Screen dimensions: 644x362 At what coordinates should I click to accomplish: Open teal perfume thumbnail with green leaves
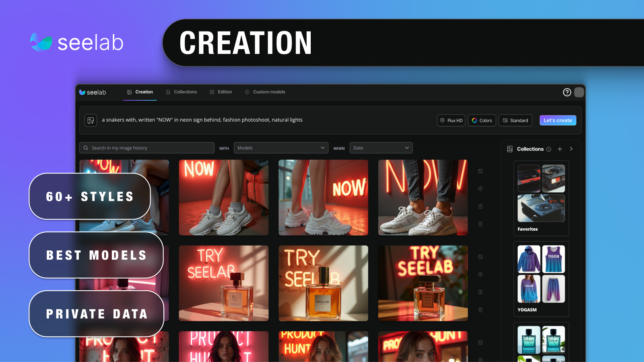click(553, 340)
